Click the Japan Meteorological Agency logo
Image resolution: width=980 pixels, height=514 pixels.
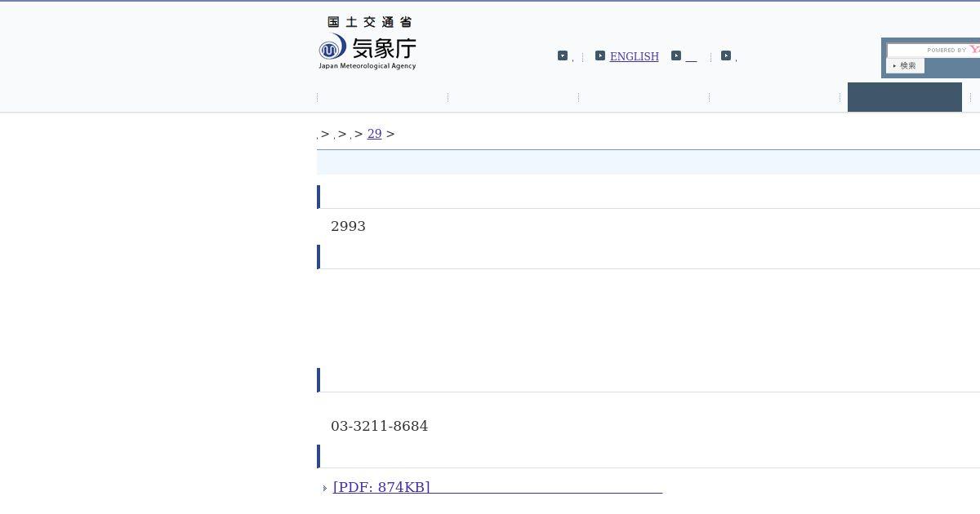tap(367, 43)
